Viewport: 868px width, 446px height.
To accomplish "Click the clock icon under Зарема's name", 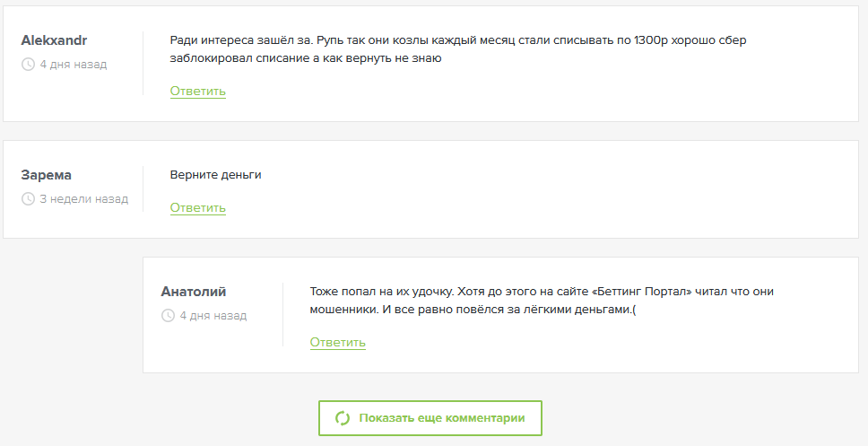I will pos(28,199).
